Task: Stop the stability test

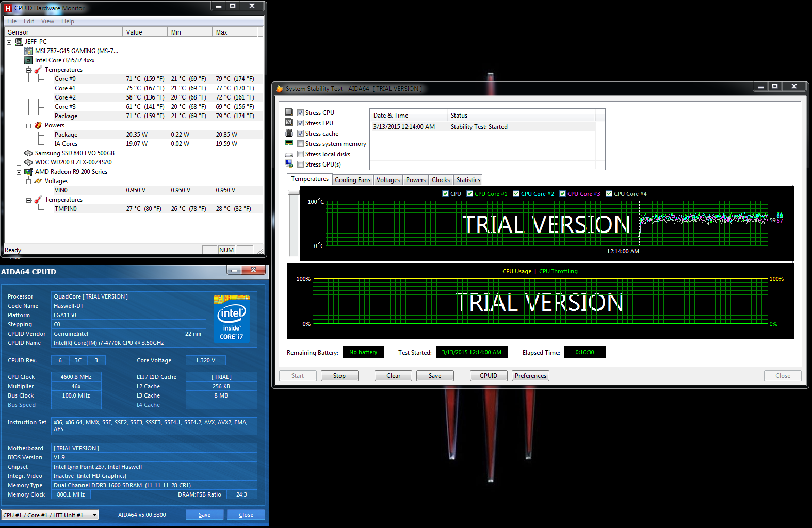Action: (x=339, y=376)
